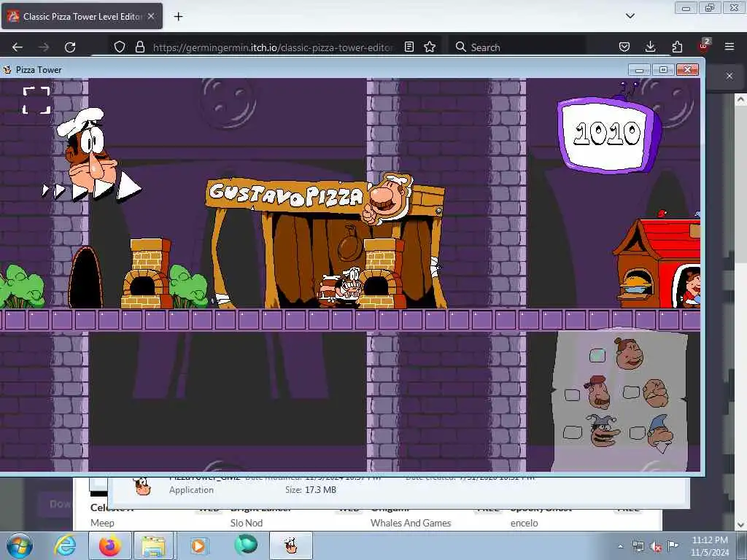This screenshot has width=747, height=560.
Task: Open the encelo author link
Action: [x=524, y=523]
